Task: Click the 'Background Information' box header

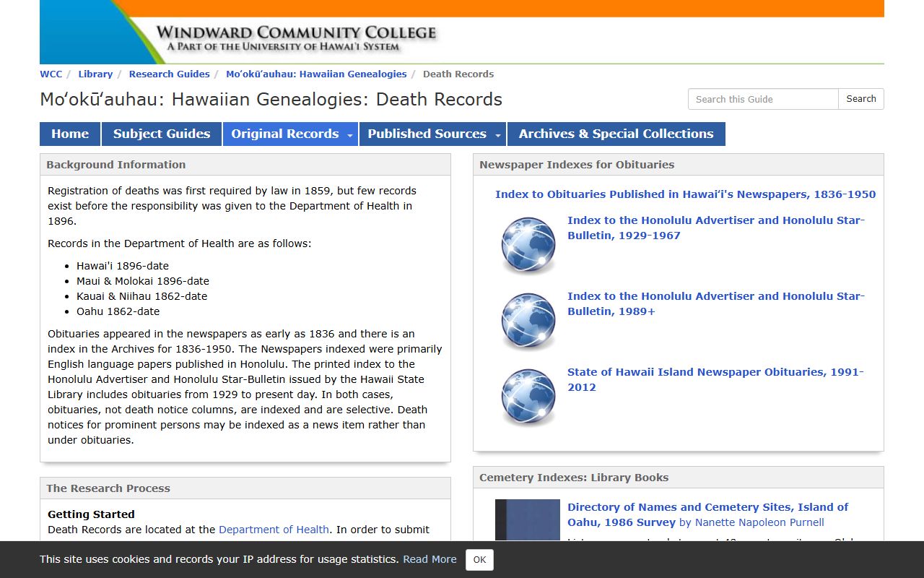Action: tap(245, 165)
